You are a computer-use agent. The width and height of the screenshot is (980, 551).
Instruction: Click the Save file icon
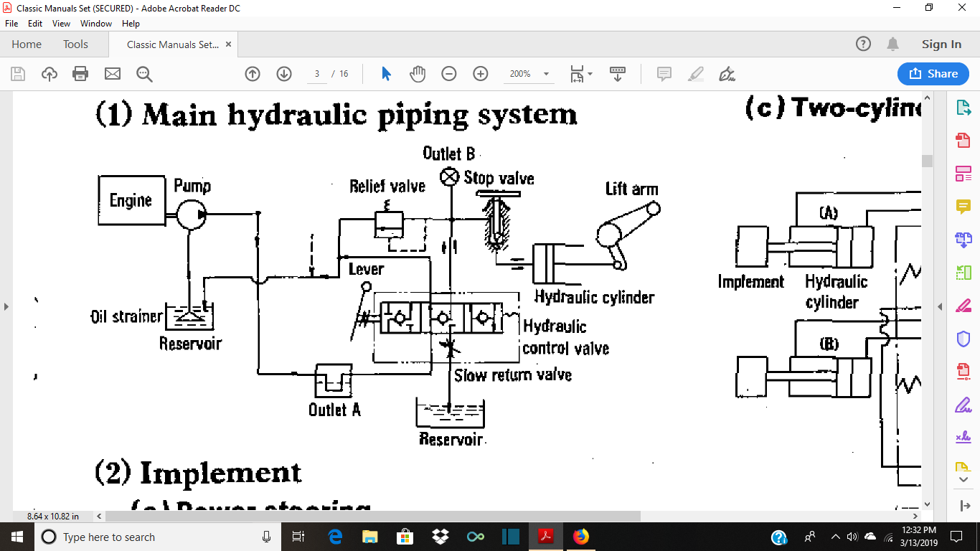click(18, 74)
